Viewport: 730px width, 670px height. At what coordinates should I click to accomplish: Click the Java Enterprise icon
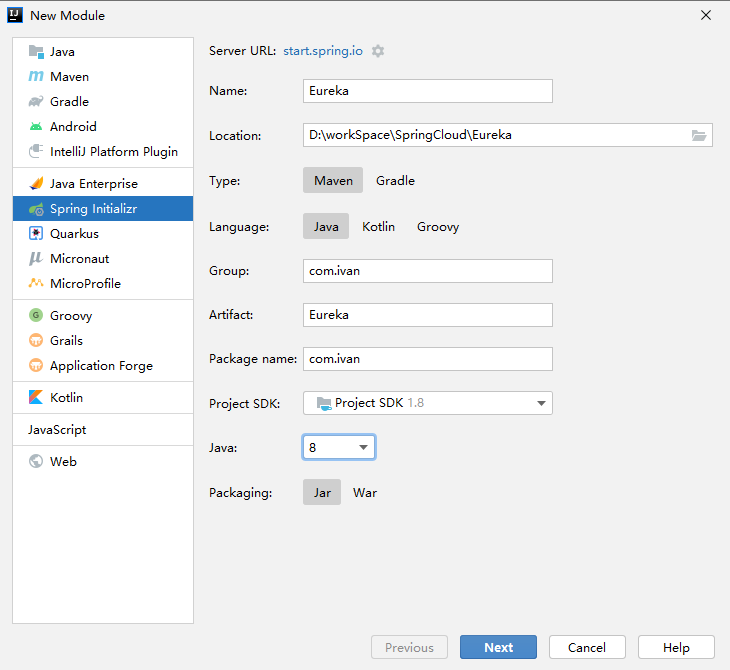pos(36,183)
